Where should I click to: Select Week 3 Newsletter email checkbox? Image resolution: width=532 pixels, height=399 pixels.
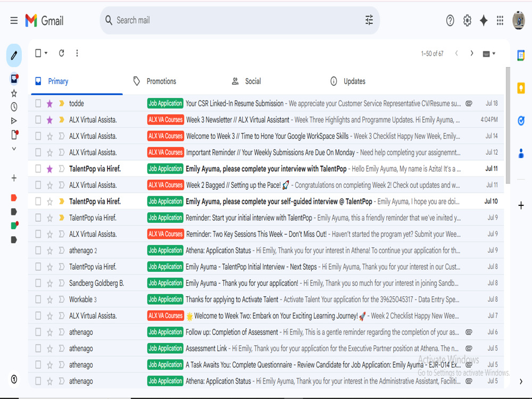pyautogui.click(x=38, y=119)
